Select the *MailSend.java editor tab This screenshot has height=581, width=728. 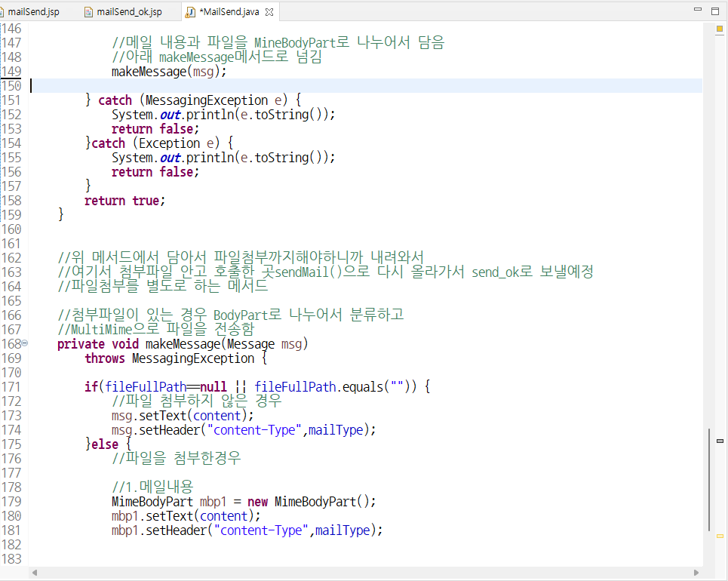tap(229, 11)
